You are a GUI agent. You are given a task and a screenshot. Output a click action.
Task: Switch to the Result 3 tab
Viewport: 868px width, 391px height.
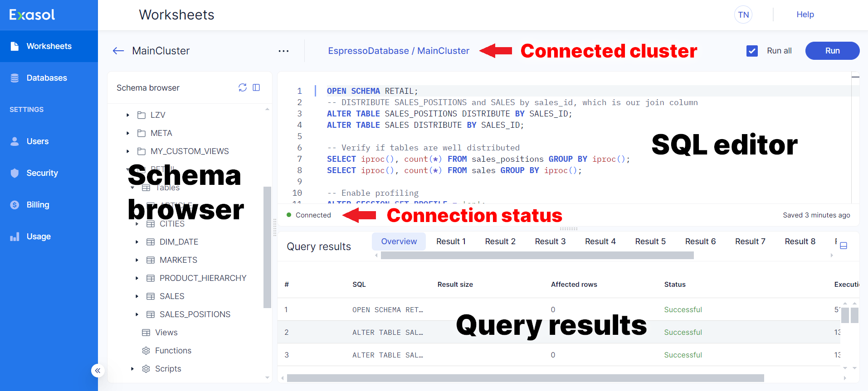550,241
